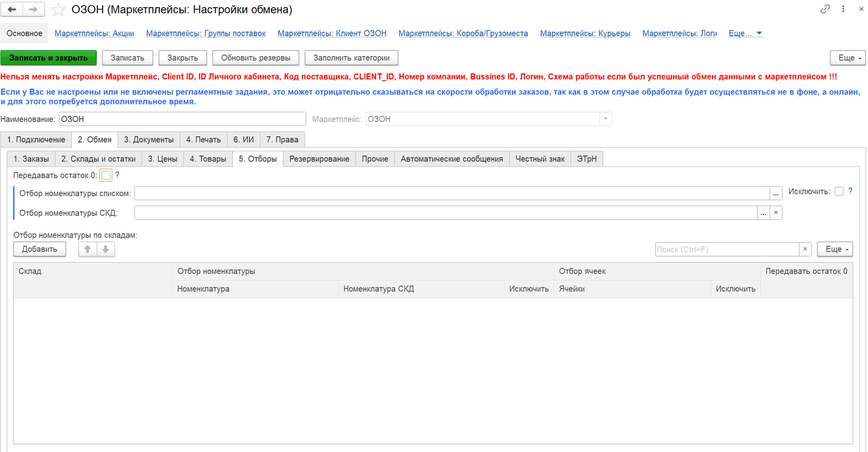Open the Еще navigation links dropdown
This screenshot has width=868, height=452.
click(746, 33)
